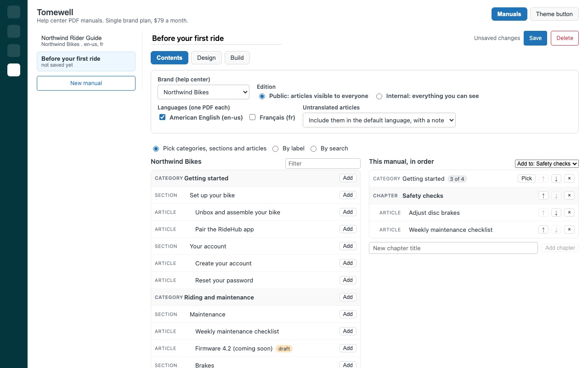Move Adjust disc brakes article down
Viewport: 588px width, 368px height.
pyautogui.click(x=556, y=213)
